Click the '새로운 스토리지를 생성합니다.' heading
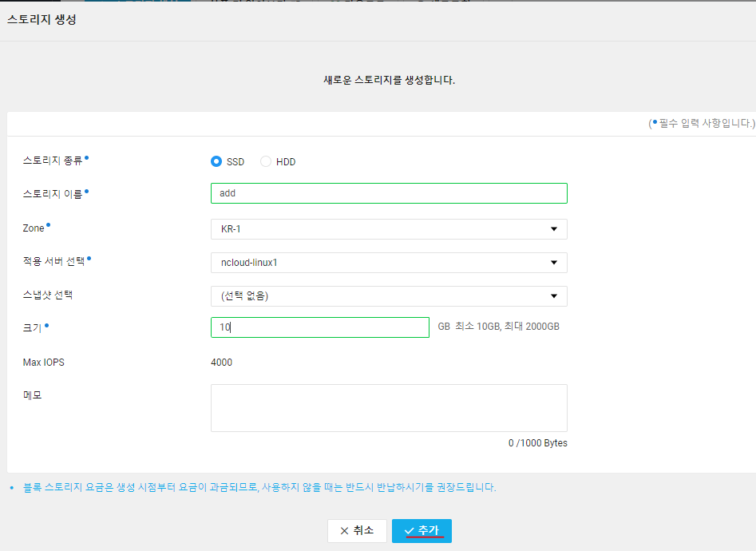The height and width of the screenshot is (551, 756). [x=389, y=80]
